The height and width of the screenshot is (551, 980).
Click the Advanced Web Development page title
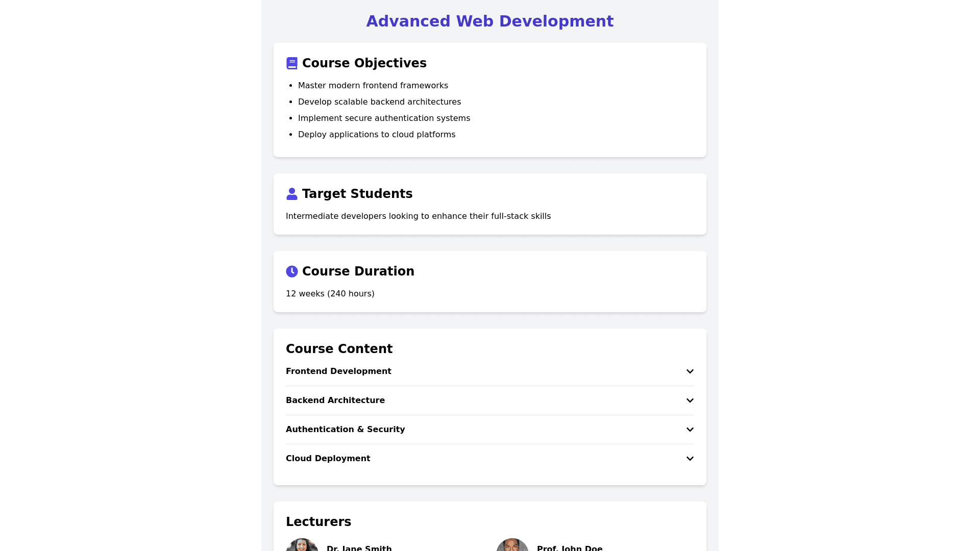pyautogui.click(x=489, y=21)
